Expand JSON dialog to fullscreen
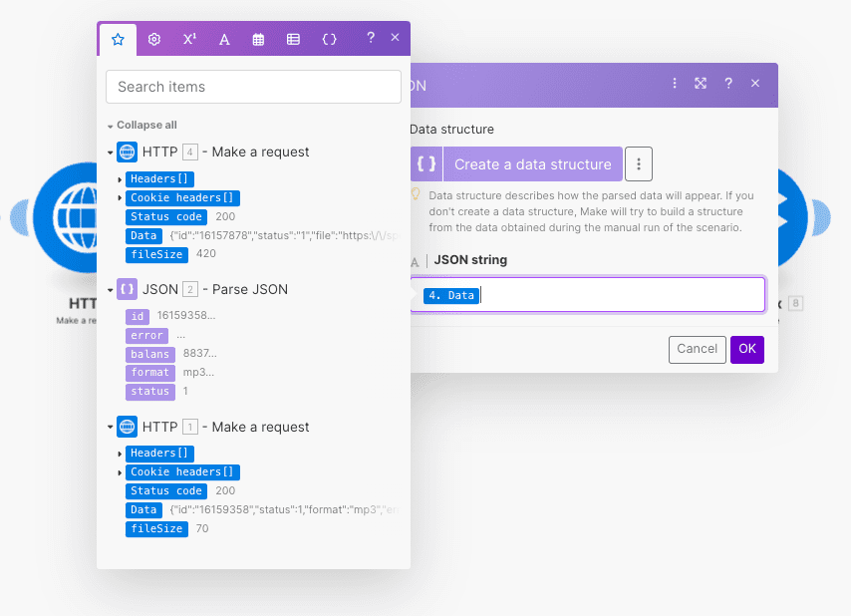This screenshot has height=616, width=851. coord(701,83)
